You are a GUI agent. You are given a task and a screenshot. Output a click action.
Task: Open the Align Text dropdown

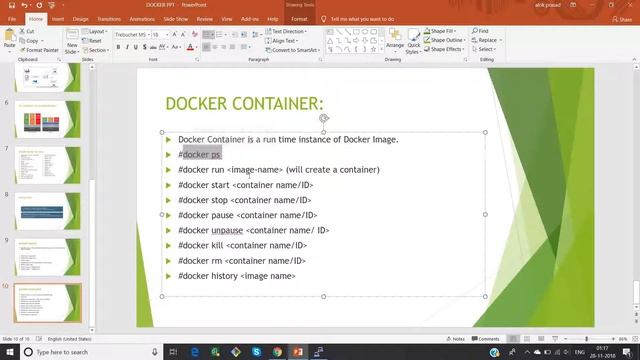coord(282,41)
